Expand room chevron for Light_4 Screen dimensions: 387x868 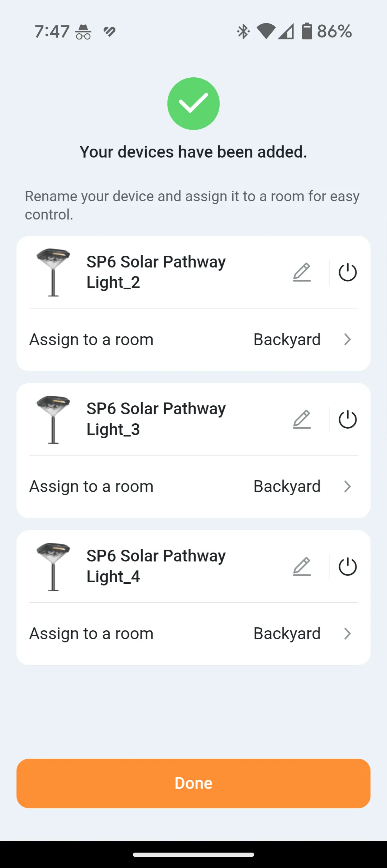[347, 634]
